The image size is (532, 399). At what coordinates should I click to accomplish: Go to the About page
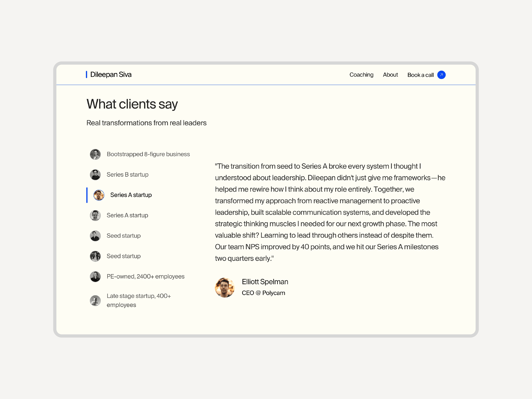click(390, 75)
